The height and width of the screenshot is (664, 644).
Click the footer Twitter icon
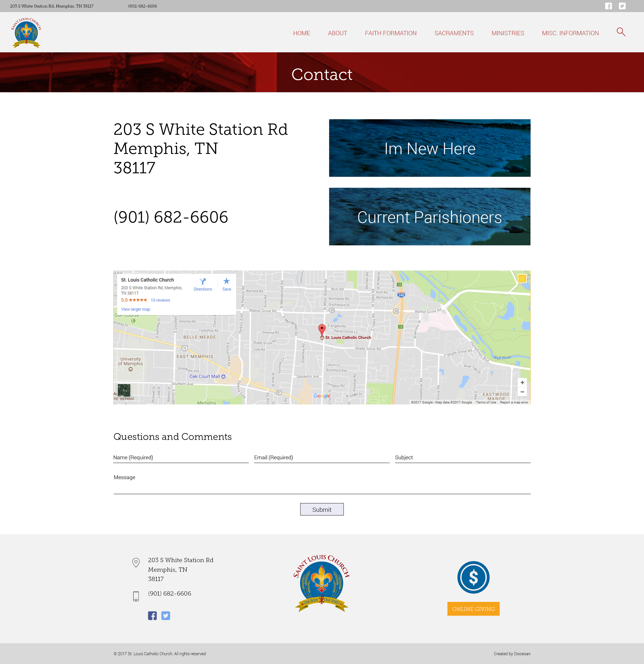pyautogui.click(x=166, y=615)
